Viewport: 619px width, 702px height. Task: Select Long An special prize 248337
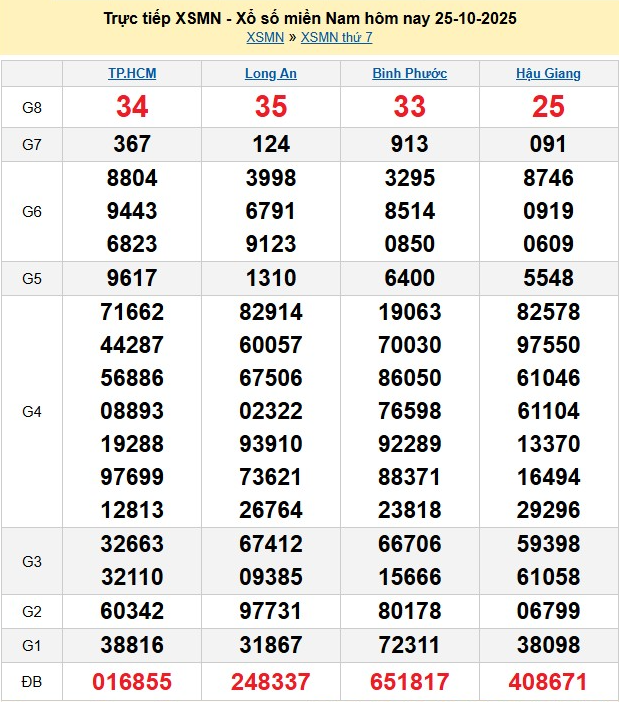pos(271,682)
